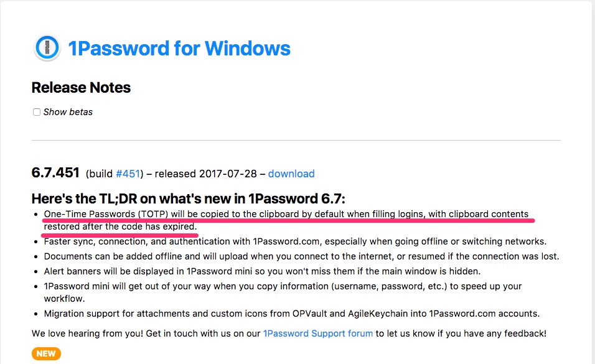The width and height of the screenshot is (595, 364).
Task: Open the build #451 link
Action: tap(128, 174)
